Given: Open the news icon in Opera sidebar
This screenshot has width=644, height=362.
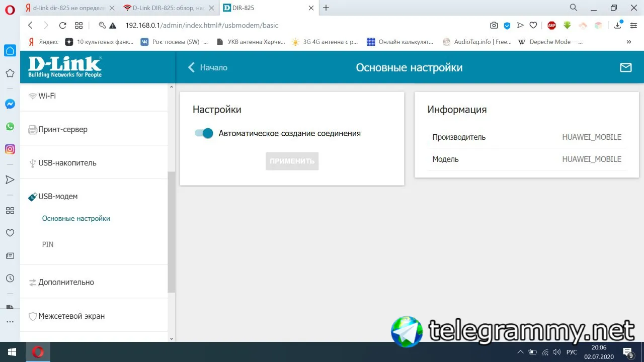Looking at the screenshot, I should (x=10, y=255).
